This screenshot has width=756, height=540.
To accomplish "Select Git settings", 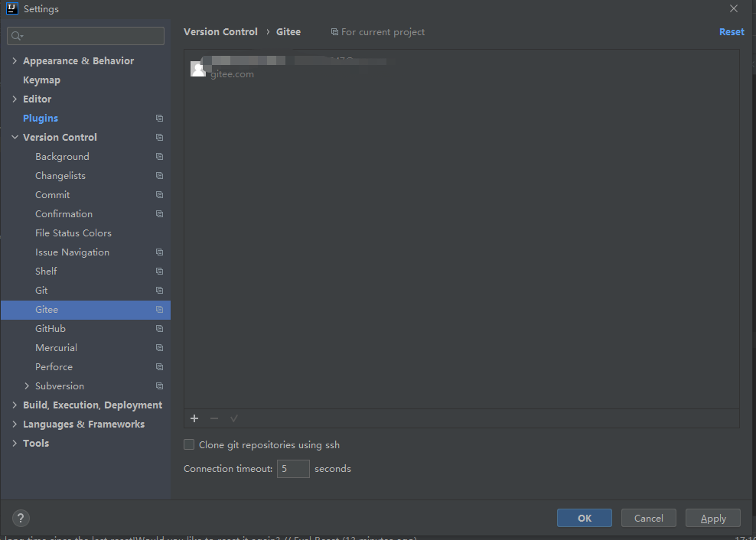I will pos(41,290).
